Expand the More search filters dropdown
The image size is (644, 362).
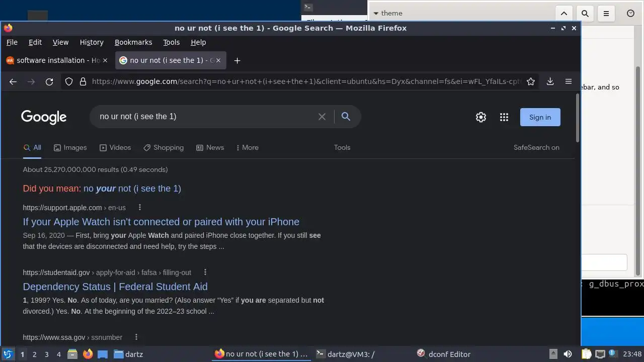click(x=247, y=147)
